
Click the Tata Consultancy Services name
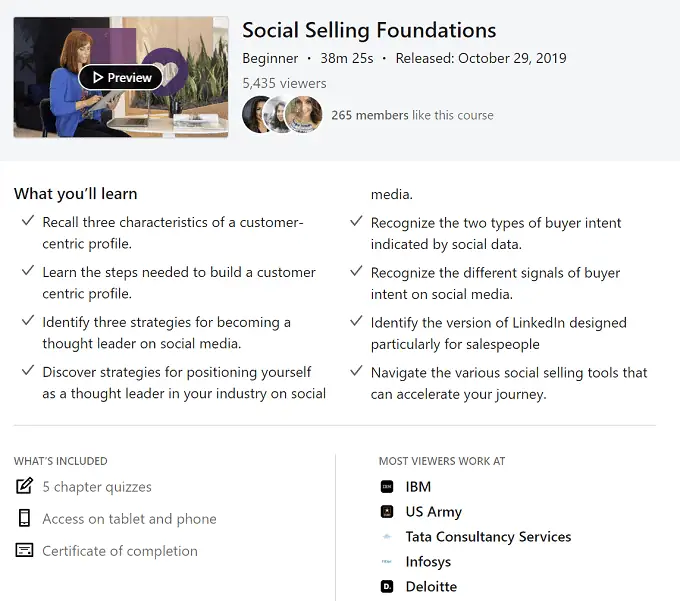pos(488,537)
